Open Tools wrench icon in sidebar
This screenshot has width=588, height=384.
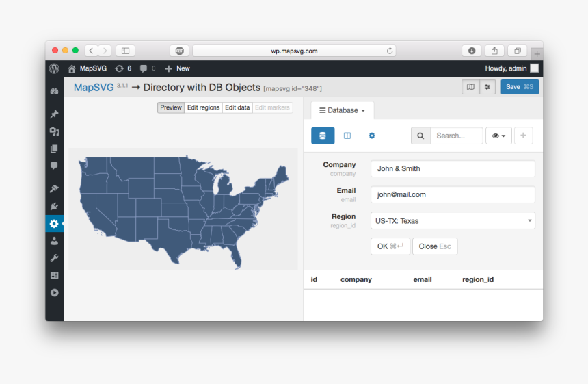tap(55, 258)
